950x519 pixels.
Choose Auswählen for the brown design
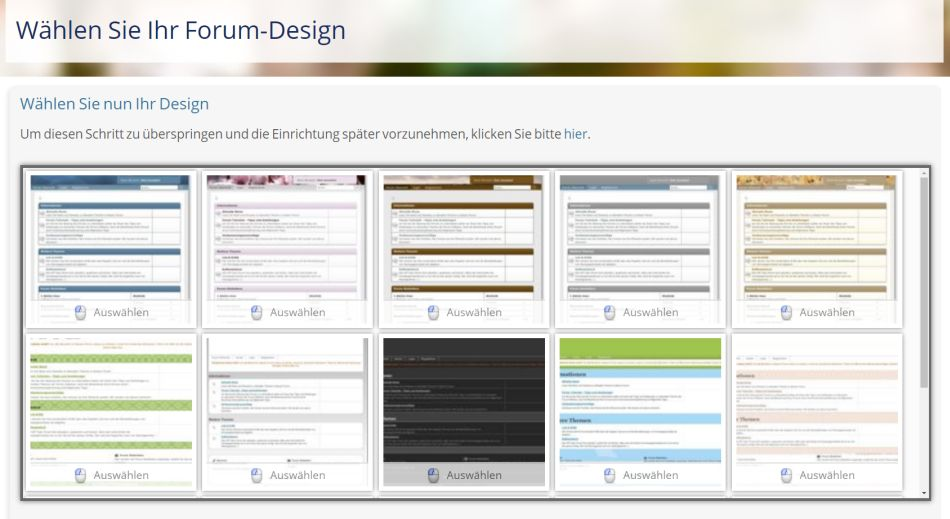474,312
